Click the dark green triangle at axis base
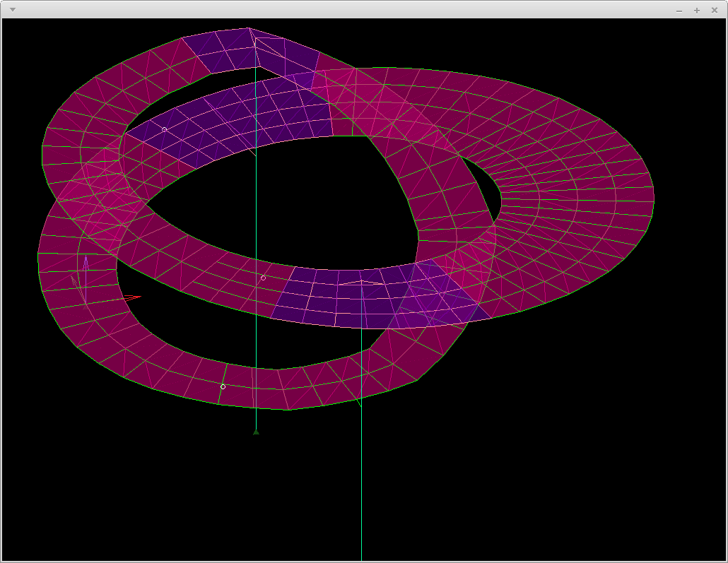728x563 pixels. (256, 432)
